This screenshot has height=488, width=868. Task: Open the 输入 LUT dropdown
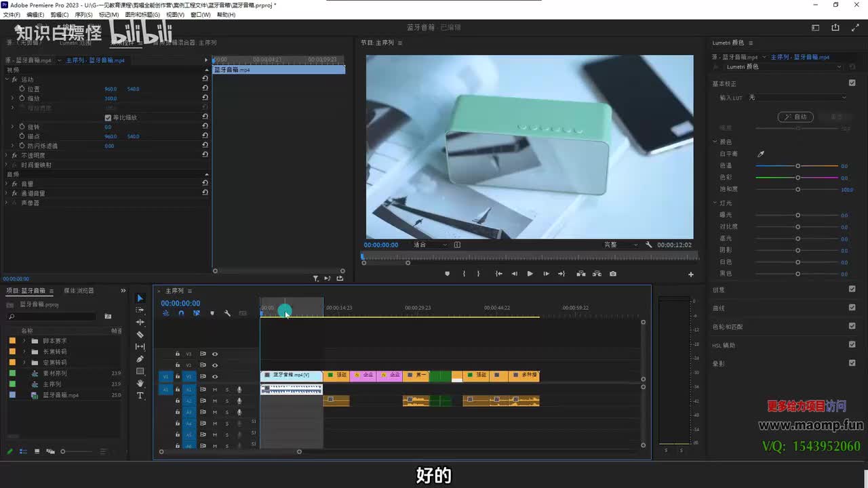pyautogui.click(x=798, y=98)
